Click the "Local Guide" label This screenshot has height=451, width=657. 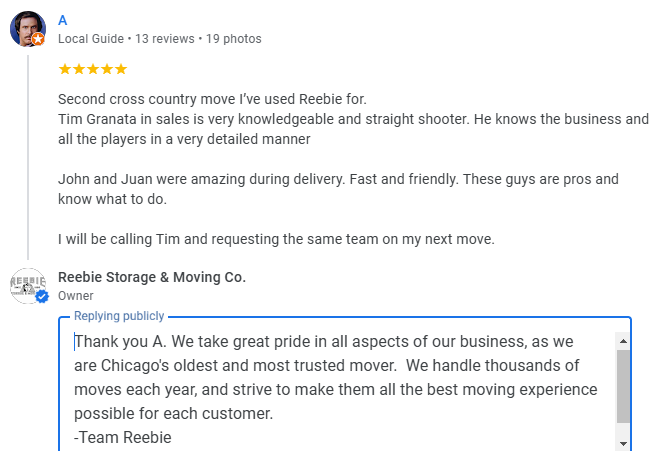(x=90, y=39)
